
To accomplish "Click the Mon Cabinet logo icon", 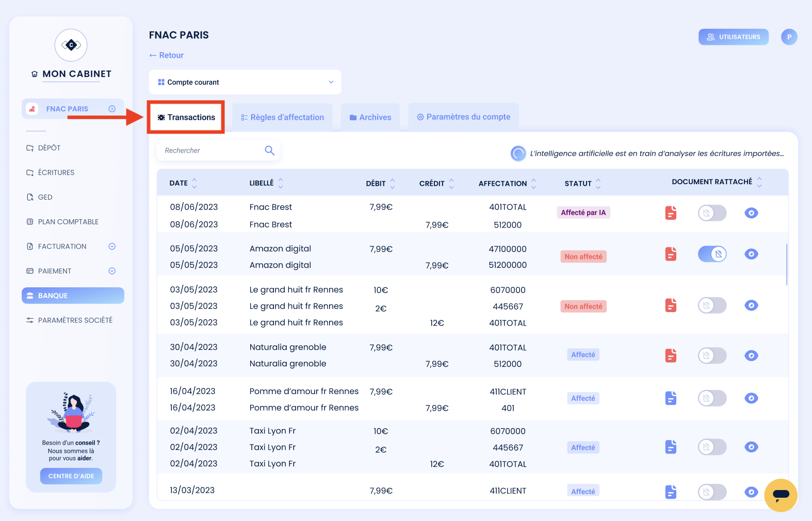I will point(71,45).
